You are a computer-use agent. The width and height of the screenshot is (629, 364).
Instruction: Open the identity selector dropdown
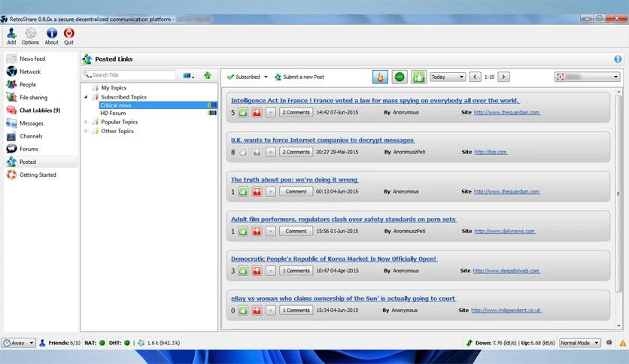point(588,77)
